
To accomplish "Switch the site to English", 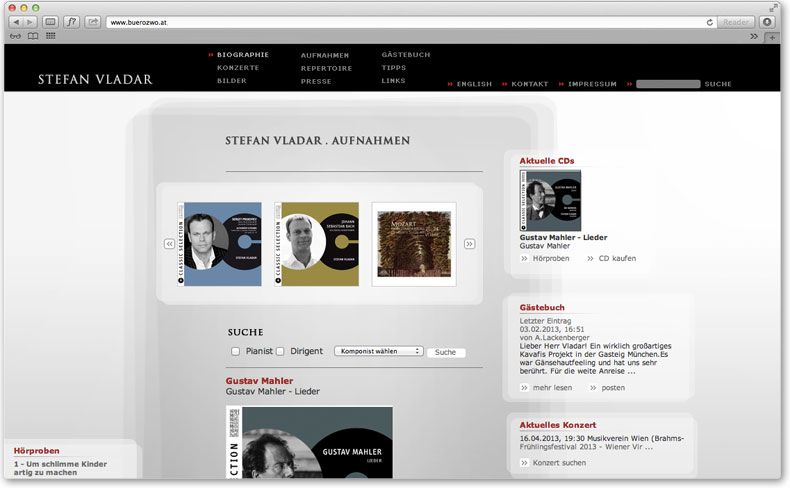I will (x=474, y=84).
